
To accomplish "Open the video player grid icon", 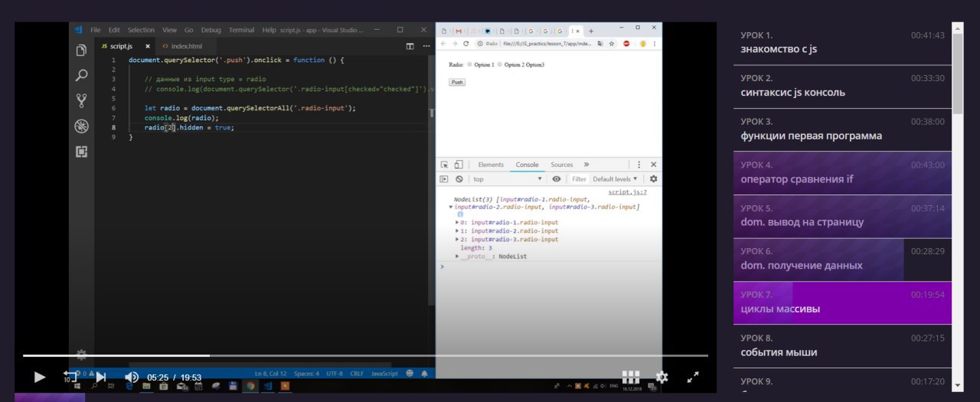I will point(631,377).
